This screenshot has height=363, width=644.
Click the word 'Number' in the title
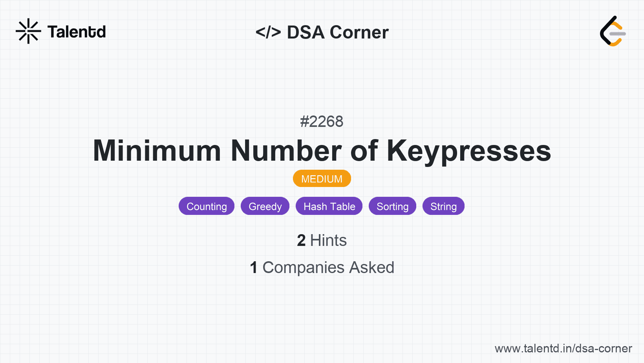[x=286, y=151]
